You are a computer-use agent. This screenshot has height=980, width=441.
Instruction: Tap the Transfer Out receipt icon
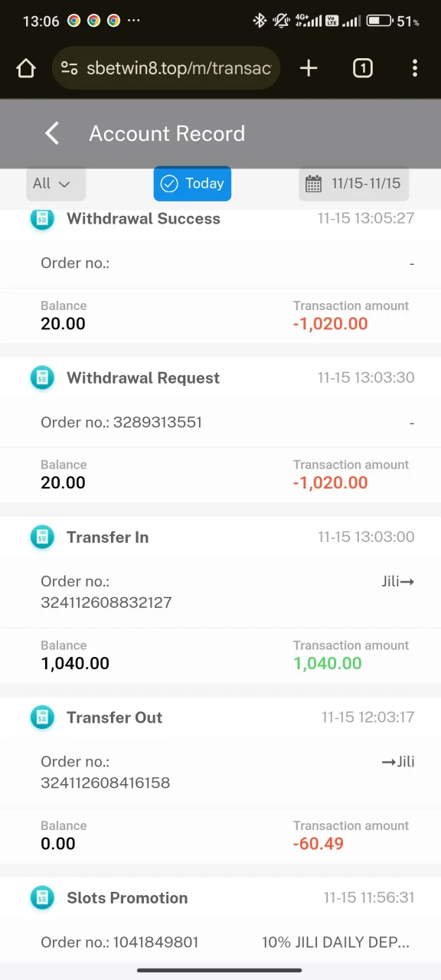click(x=42, y=717)
